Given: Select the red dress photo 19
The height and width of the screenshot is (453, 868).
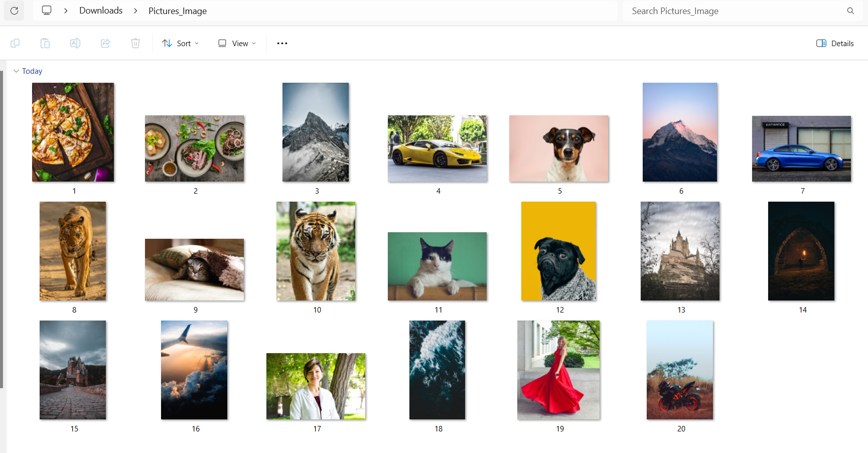Looking at the screenshot, I should pyautogui.click(x=558, y=370).
